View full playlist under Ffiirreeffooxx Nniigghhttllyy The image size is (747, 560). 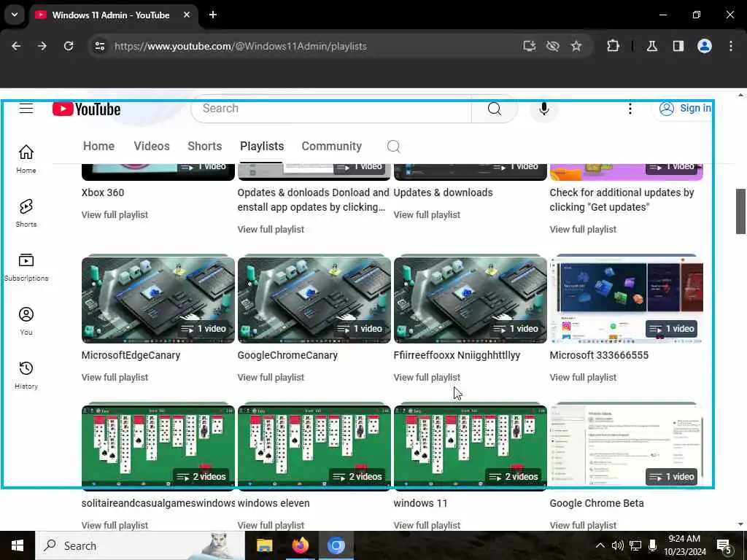[427, 377]
